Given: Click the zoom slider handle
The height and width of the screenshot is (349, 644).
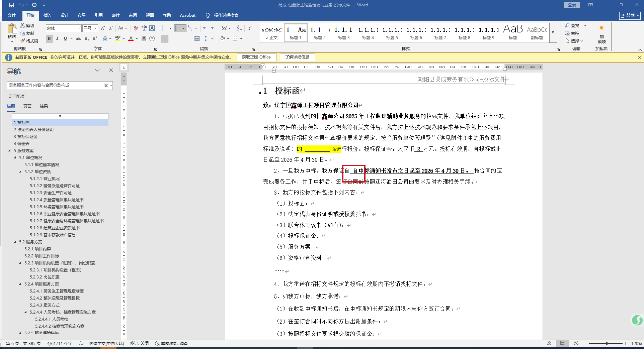Looking at the screenshot, I should pos(606,343).
